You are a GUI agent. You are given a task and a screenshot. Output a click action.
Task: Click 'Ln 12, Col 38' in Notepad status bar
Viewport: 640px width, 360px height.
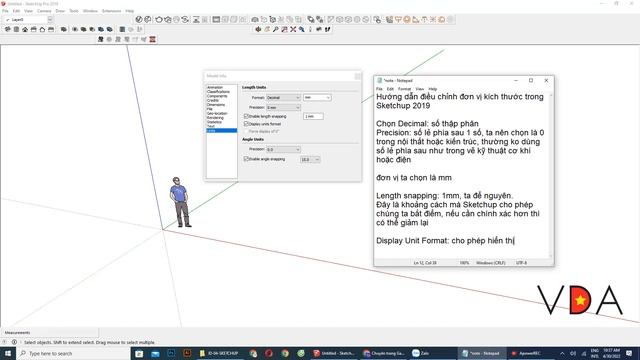[x=425, y=263]
